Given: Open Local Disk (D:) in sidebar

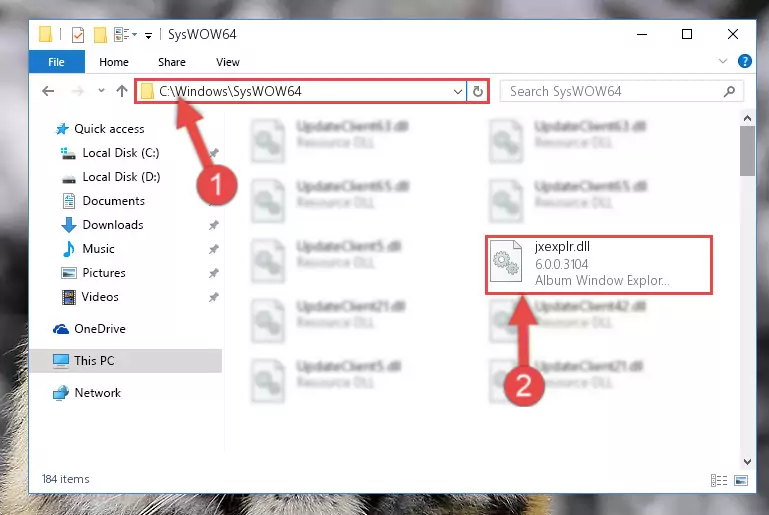Looking at the screenshot, I should [x=121, y=177].
